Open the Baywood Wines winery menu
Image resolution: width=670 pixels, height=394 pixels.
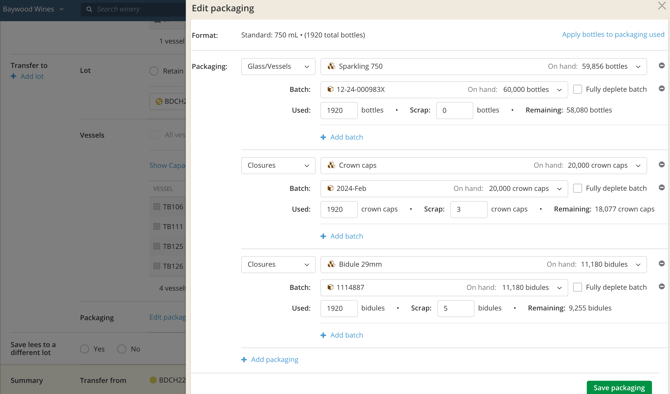click(x=33, y=9)
